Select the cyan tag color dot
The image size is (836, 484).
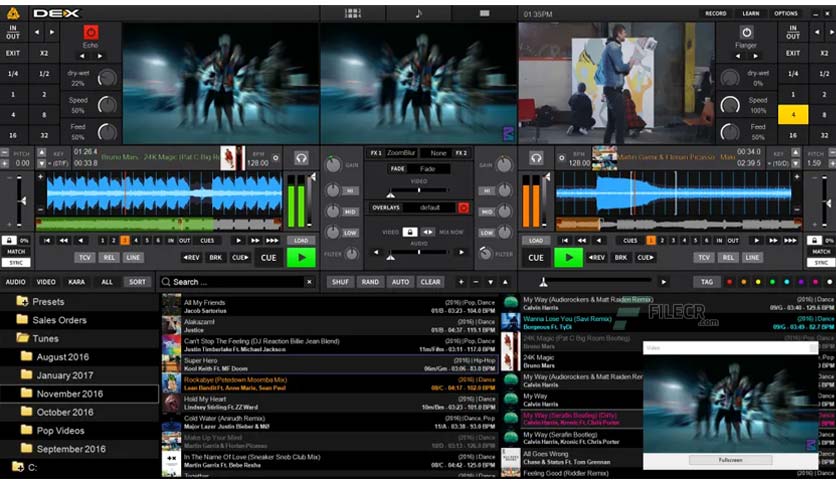tap(786, 282)
